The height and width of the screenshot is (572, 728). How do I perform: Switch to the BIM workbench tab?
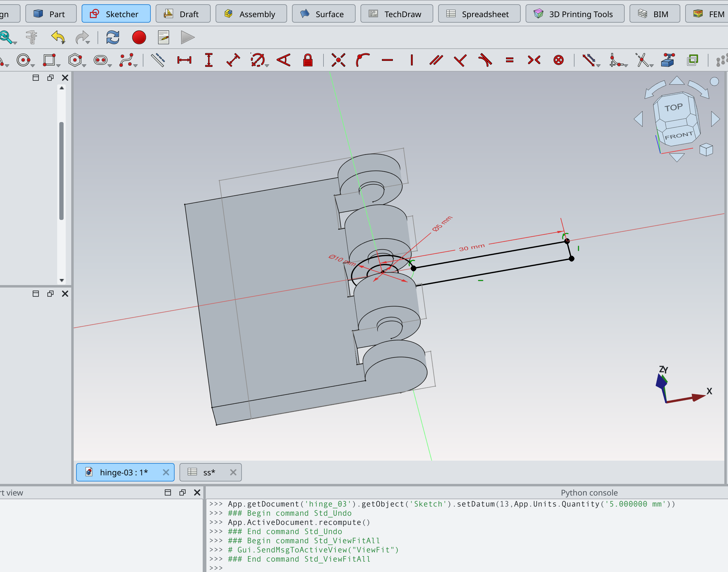[x=655, y=14]
